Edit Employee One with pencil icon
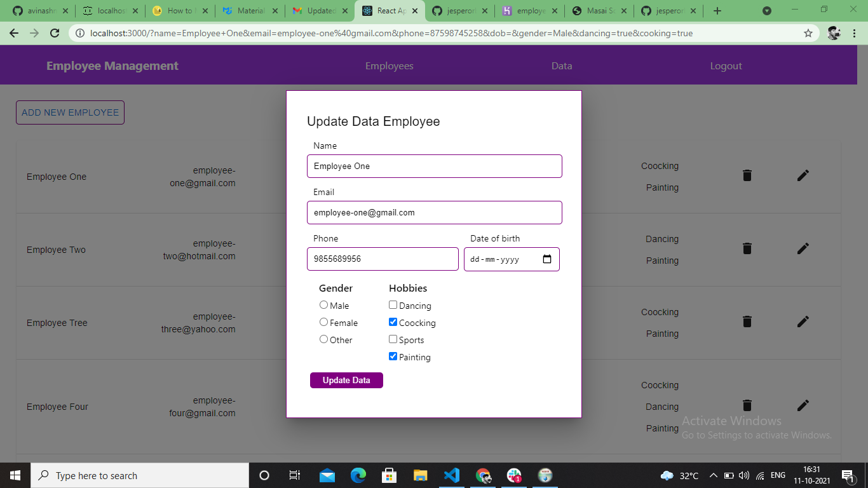Screen dimensions: 868x488 point(803,175)
